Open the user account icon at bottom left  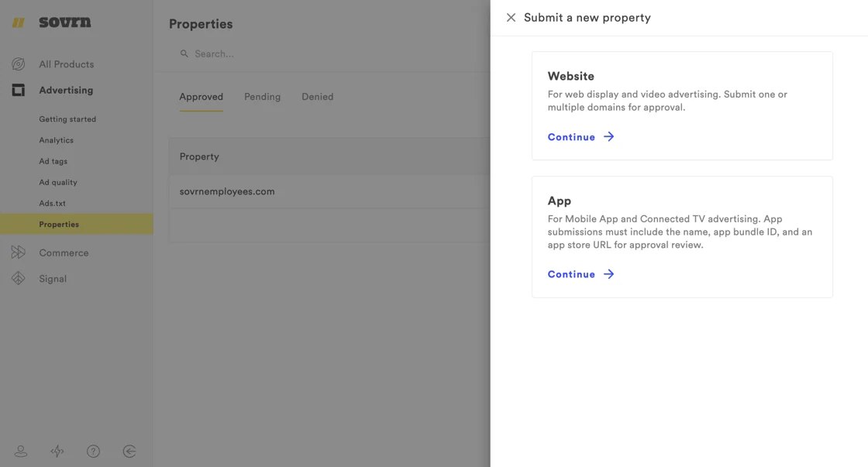click(x=21, y=450)
